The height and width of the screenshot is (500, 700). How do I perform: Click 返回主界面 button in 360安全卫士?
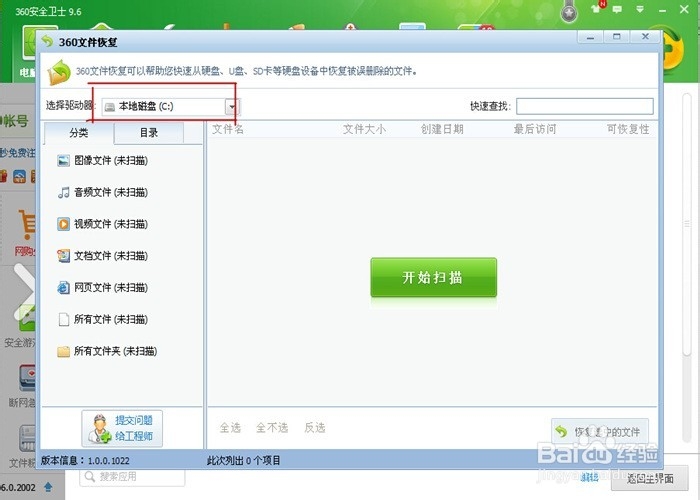[650, 479]
